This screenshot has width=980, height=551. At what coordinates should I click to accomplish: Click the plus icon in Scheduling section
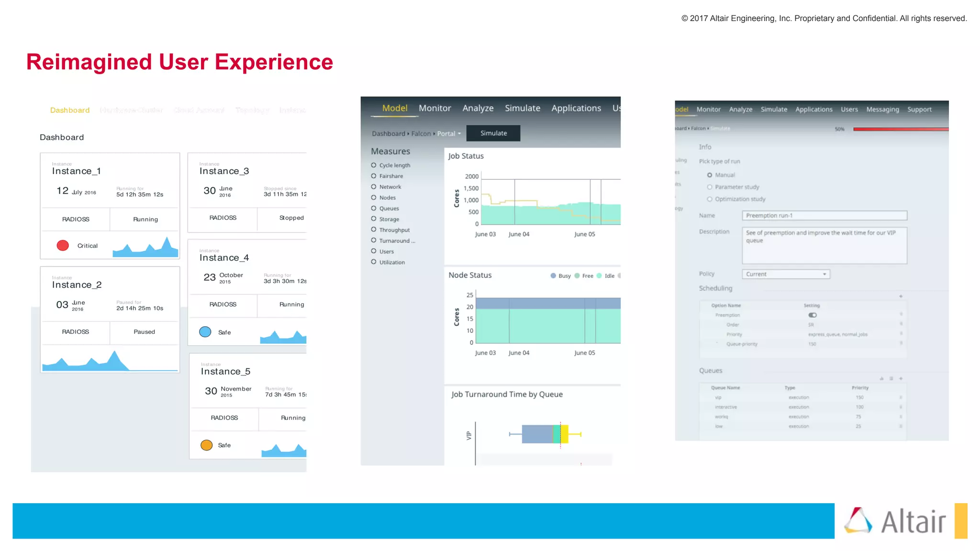(901, 297)
